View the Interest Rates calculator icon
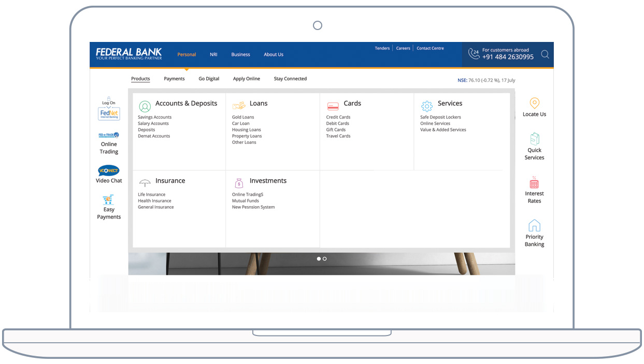This screenshot has height=364, width=644. click(534, 183)
